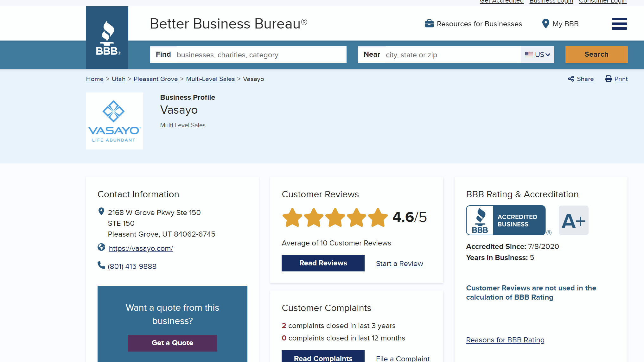Focus the Find businesses input field
Viewport: 644px width, 362px height.
click(248, 55)
